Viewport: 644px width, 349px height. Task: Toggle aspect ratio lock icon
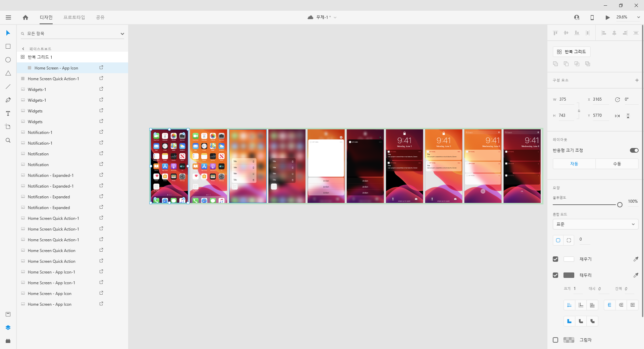click(579, 110)
